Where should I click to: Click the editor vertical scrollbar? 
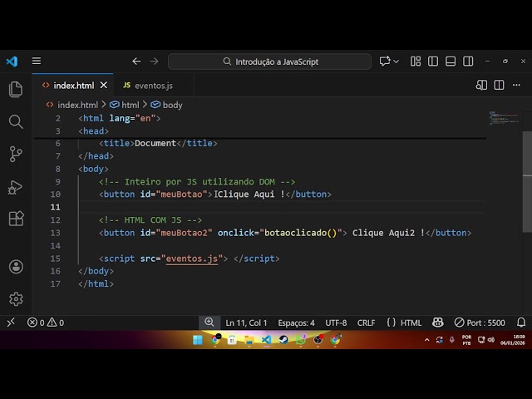click(527, 181)
